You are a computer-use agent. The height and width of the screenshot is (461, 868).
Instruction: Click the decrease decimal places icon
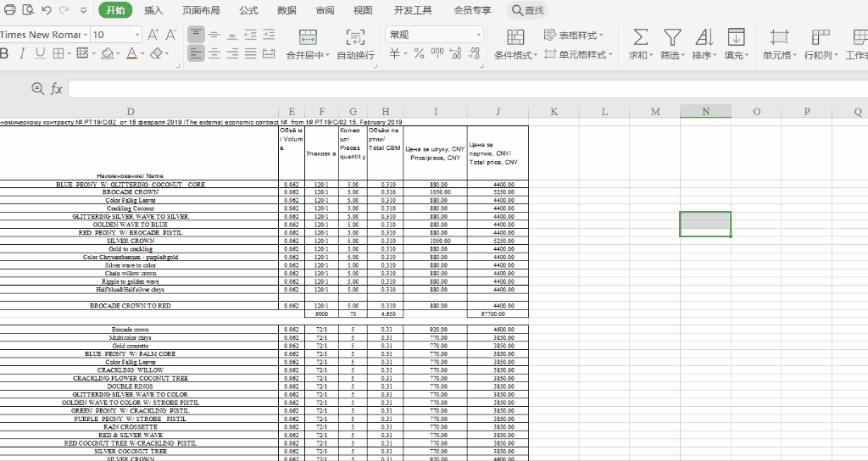[x=474, y=53]
